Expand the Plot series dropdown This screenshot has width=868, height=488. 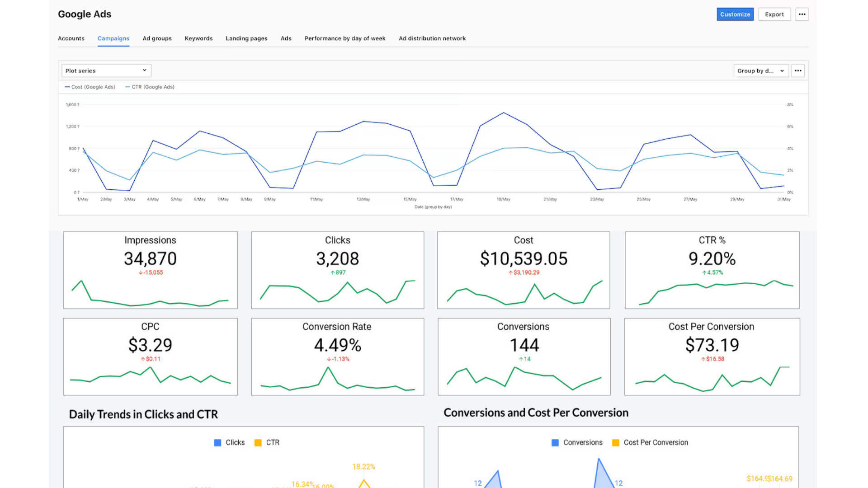pos(106,70)
